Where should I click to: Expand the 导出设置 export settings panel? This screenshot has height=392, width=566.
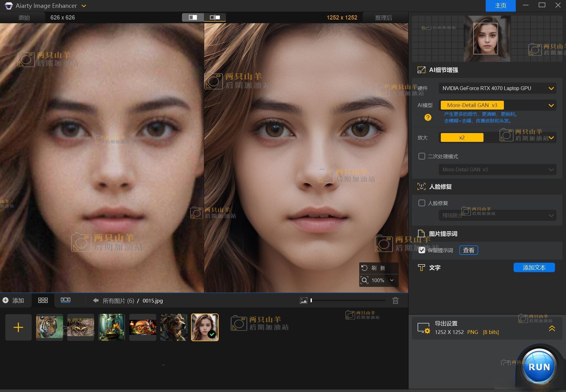pos(552,328)
